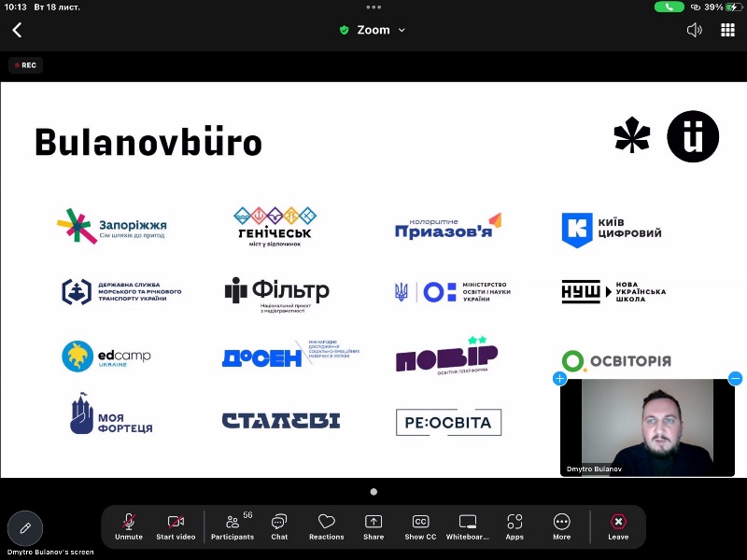Tap the Моя Фортеця logo
The width and height of the screenshot is (747, 560).
[111, 413]
